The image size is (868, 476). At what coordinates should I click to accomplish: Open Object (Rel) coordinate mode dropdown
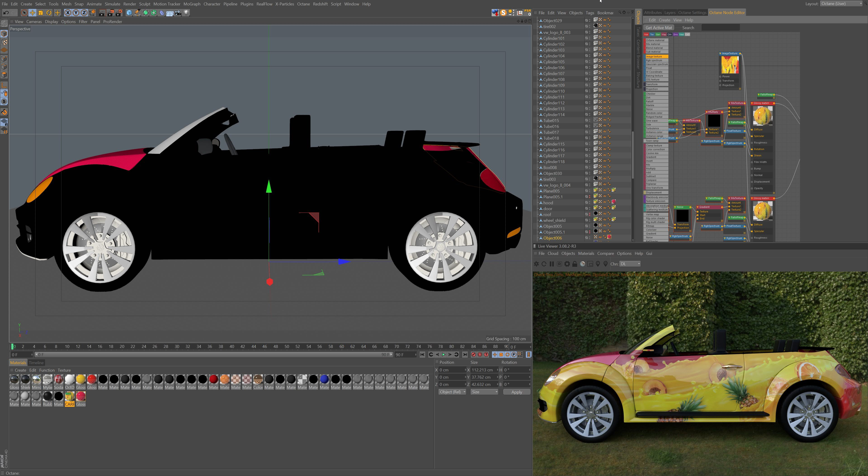tap(452, 392)
